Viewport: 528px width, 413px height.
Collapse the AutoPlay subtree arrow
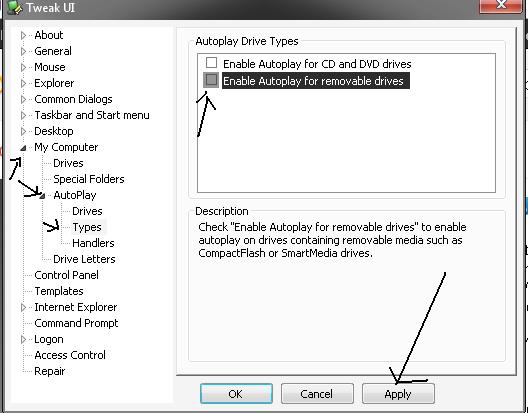(x=42, y=196)
